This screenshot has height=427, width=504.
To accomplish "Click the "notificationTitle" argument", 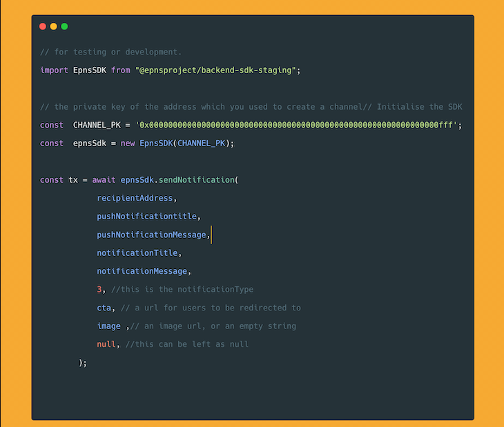I will click(137, 253).
